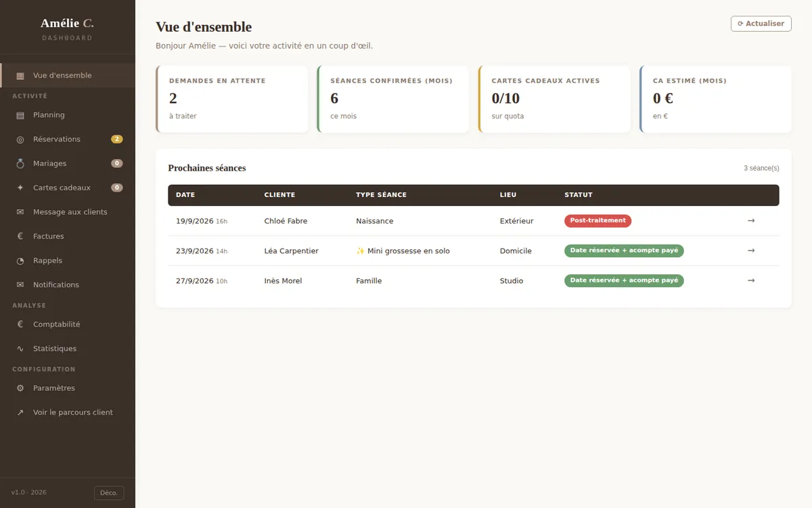View Statistiques page
The height and width of the screenshot is (508, 812).
click(x=68, y=349)
